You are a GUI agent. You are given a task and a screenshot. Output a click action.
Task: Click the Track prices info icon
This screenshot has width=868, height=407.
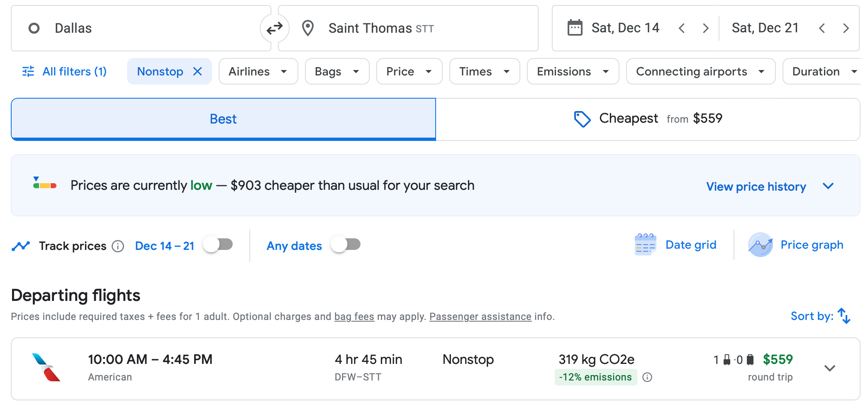coord(118,246)
